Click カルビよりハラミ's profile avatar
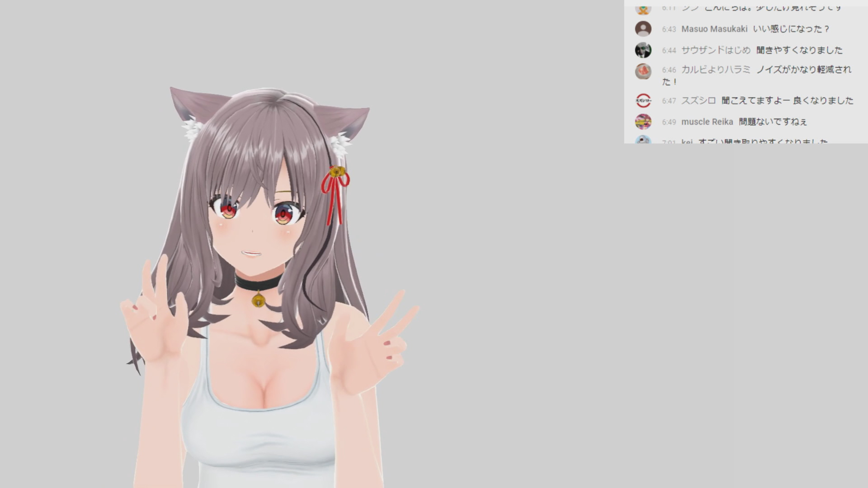 point(643,71)
